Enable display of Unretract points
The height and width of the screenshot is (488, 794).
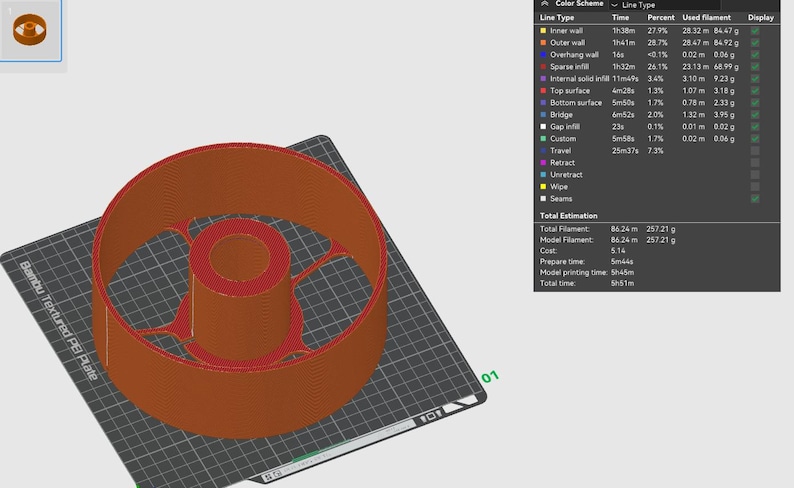(755, 175)
